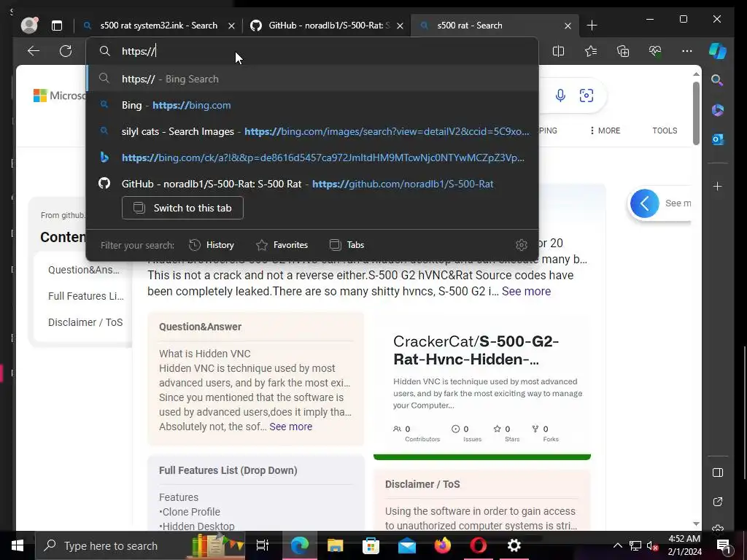Start voice search with microphone icon

click(560, 96)
